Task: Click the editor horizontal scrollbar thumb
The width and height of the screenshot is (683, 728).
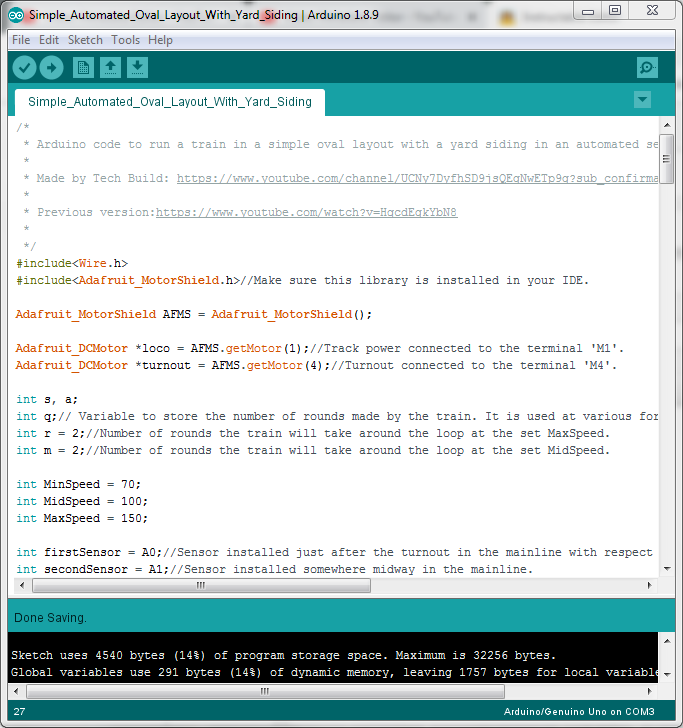Action: [x=201, y=585]
